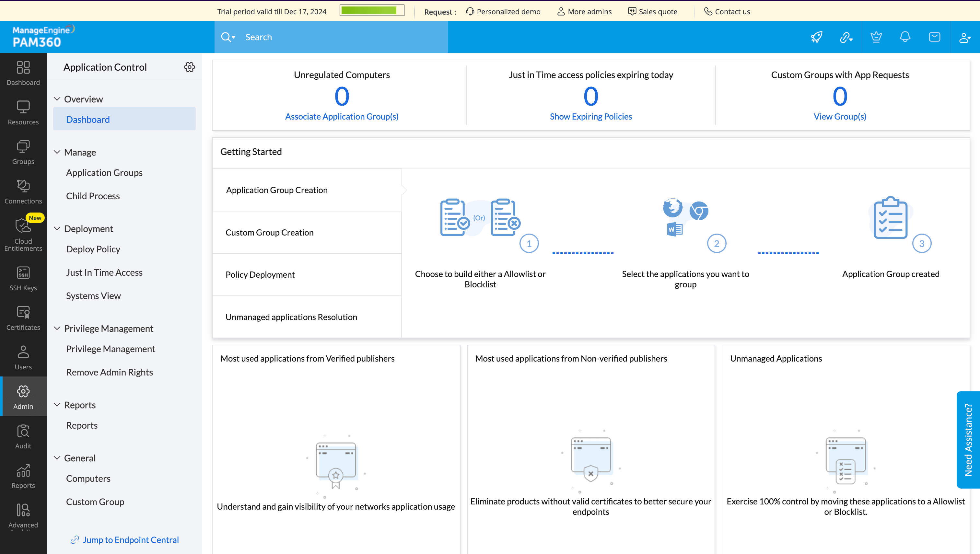The height and width of the screenshot is (554, 980).
Task: Select the Audit sidebar icon
Action: pyautogui.click(x=23, y=436)
